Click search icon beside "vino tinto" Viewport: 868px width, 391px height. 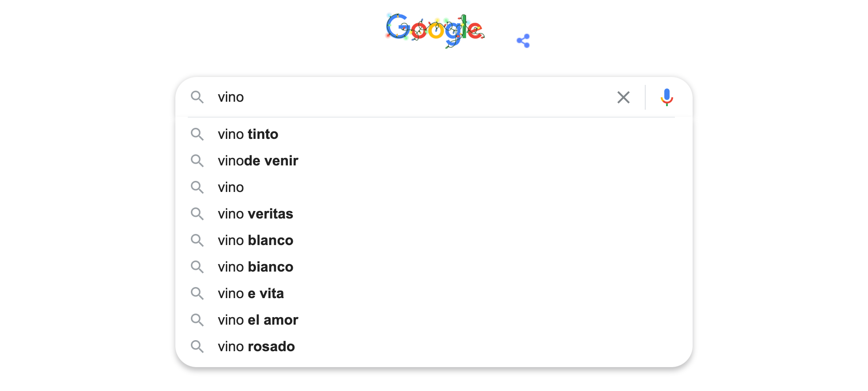(197, 134)
